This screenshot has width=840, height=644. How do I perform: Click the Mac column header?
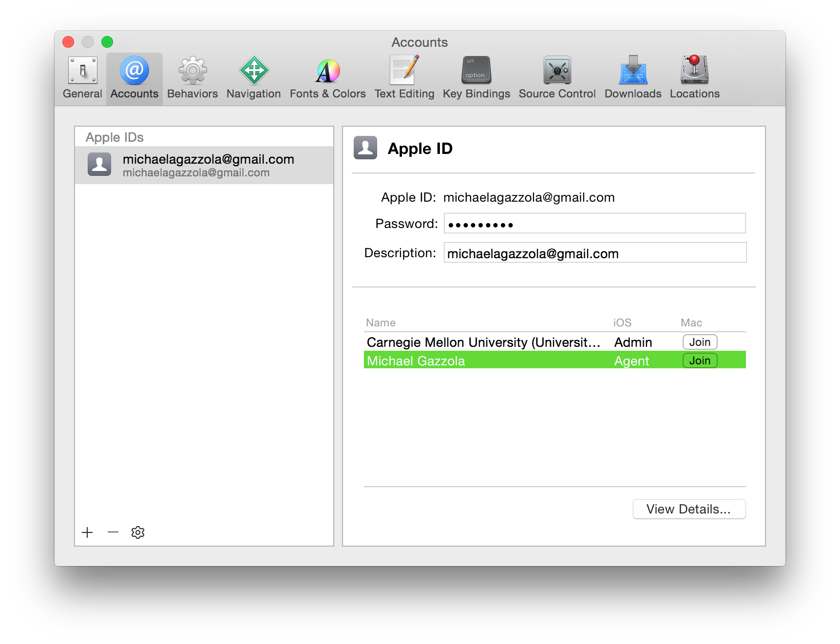pos(691,322)
